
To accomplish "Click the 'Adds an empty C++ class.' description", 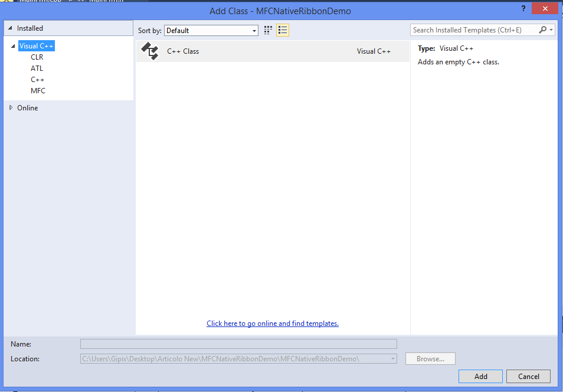I will point(459,62).
